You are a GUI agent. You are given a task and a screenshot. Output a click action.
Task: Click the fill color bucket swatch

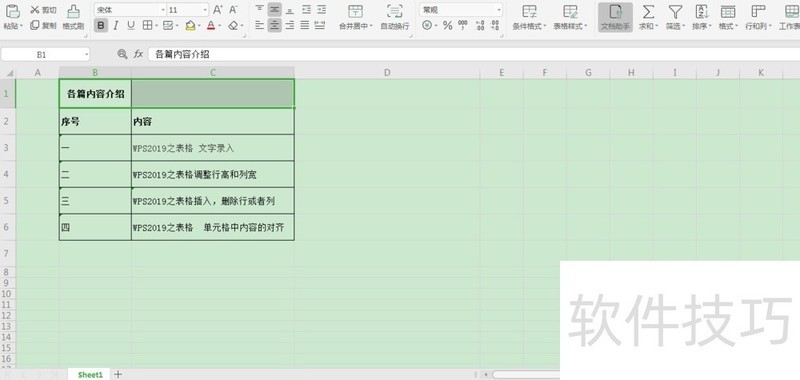click(x=190, y=26)
